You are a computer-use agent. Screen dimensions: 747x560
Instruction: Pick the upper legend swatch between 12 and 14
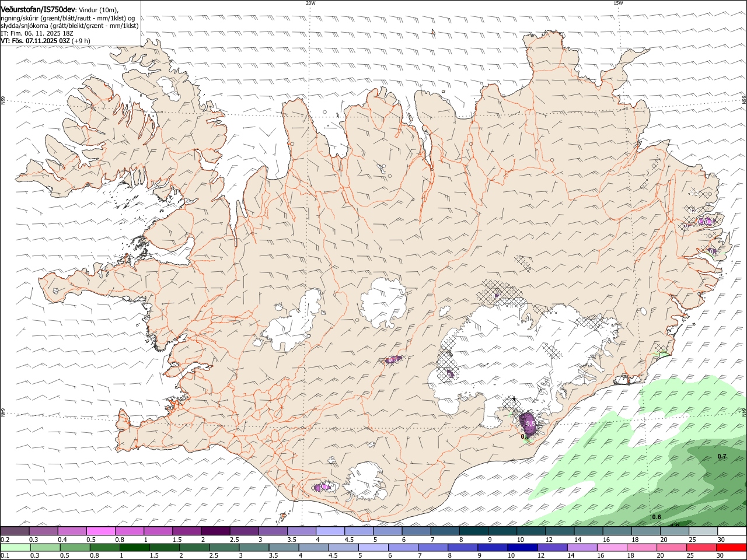point(560,531)
